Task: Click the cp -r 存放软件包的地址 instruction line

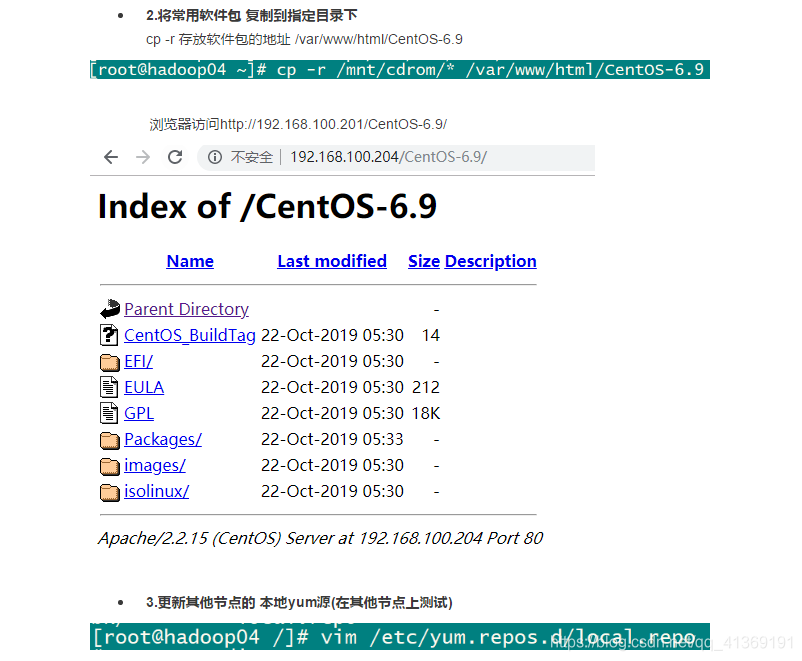Action: (x=304, y=39)
